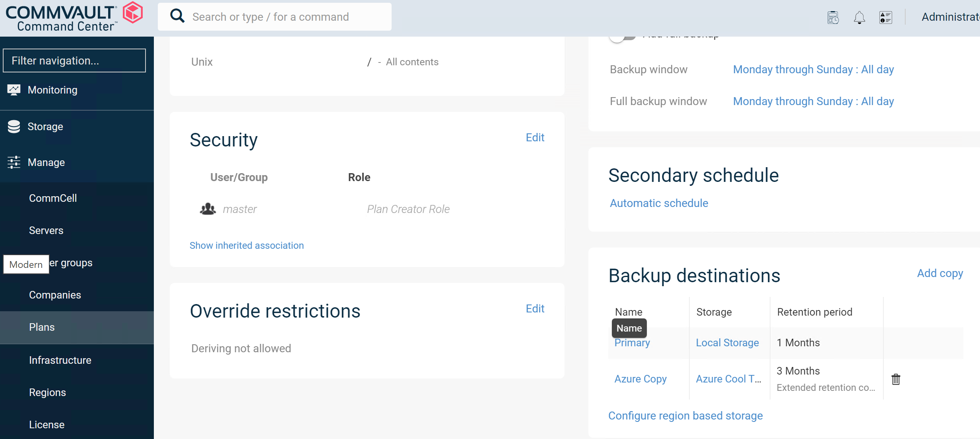980x439 pixels.
Task: Select Infrastructure from the left navigation
Action: point(59,359)
